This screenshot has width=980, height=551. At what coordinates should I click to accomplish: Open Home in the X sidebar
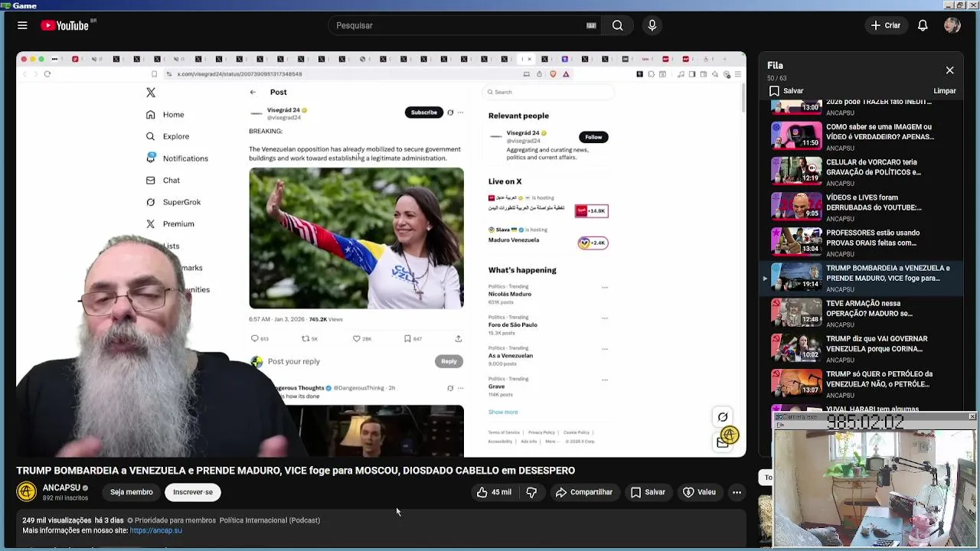pos(165,114)
